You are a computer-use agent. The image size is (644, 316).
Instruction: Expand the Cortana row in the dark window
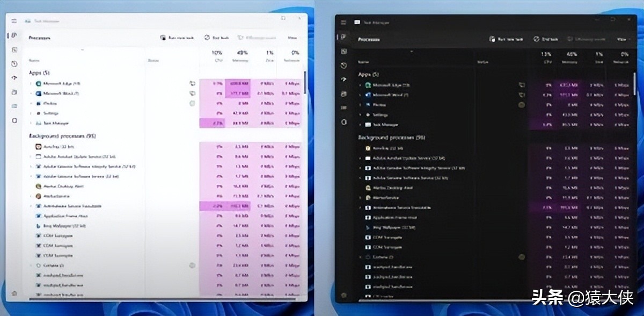tap(360, 257)
